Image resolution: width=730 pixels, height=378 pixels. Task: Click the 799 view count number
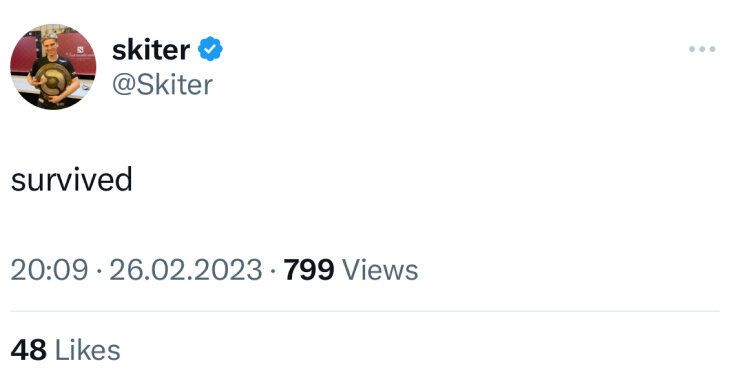coord(309,270)
